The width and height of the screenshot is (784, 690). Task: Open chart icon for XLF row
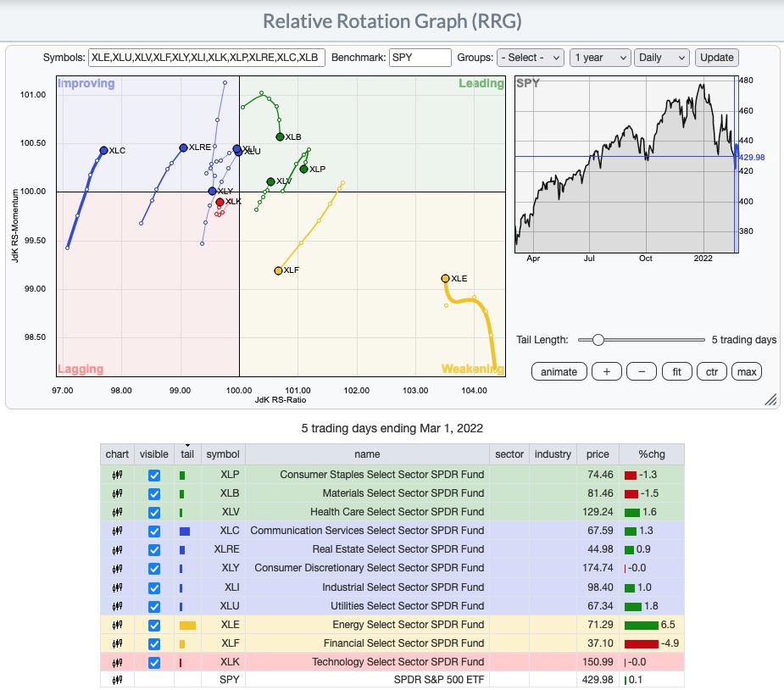pos(117,644)
